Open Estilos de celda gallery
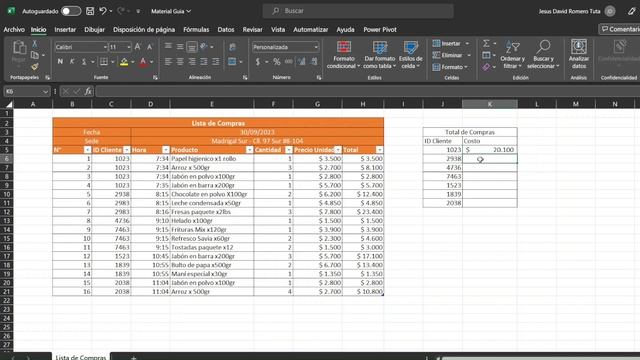 click(411, 55)
